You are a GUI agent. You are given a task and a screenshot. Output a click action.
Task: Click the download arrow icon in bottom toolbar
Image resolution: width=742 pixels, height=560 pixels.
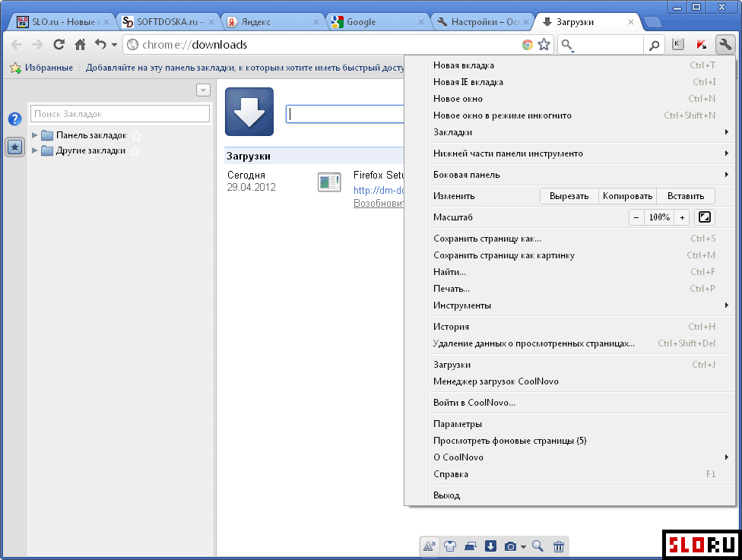490,546
